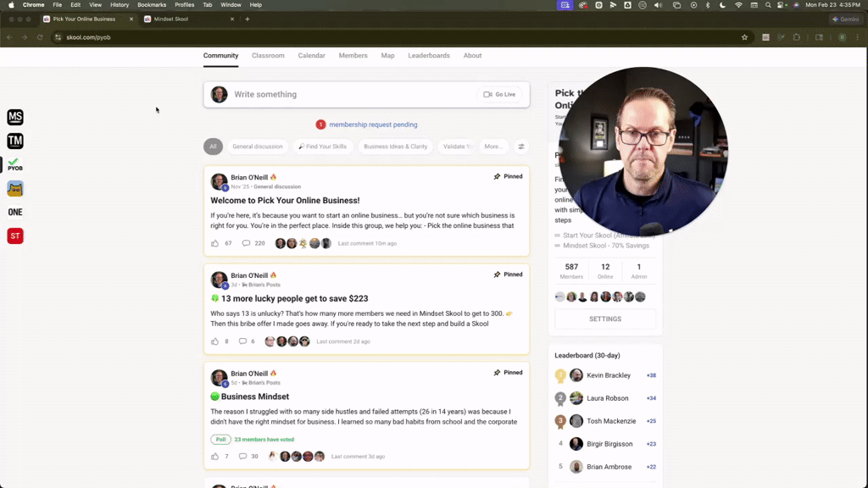Open the volume menu bar icon
This screenshot has height=488, width=868.
coord(658,5)
